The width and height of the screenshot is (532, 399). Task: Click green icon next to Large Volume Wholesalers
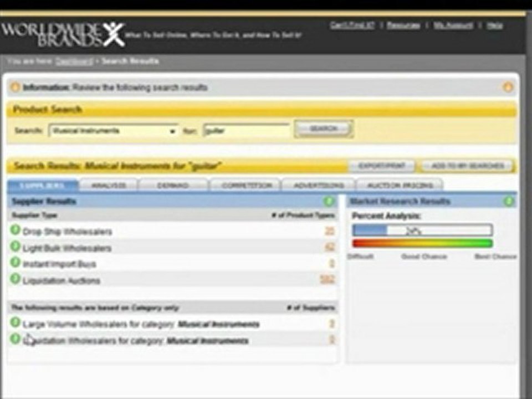(x=16, y=323)
